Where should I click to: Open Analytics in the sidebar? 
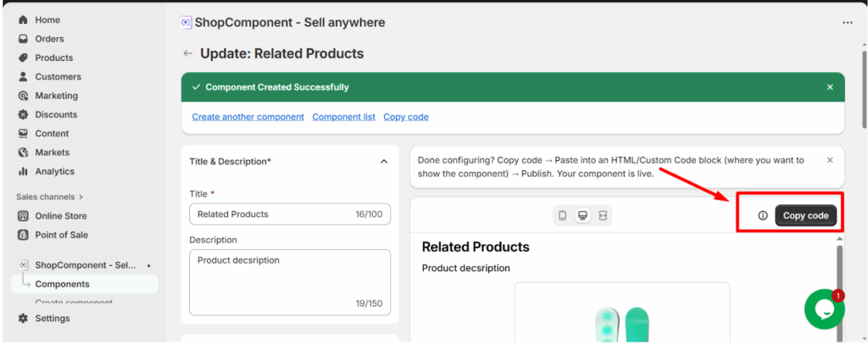coord(54,171)
